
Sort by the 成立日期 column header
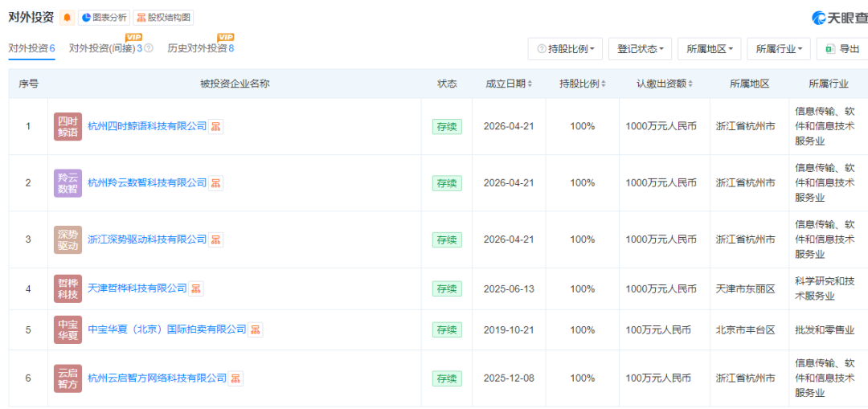point(509,84)
